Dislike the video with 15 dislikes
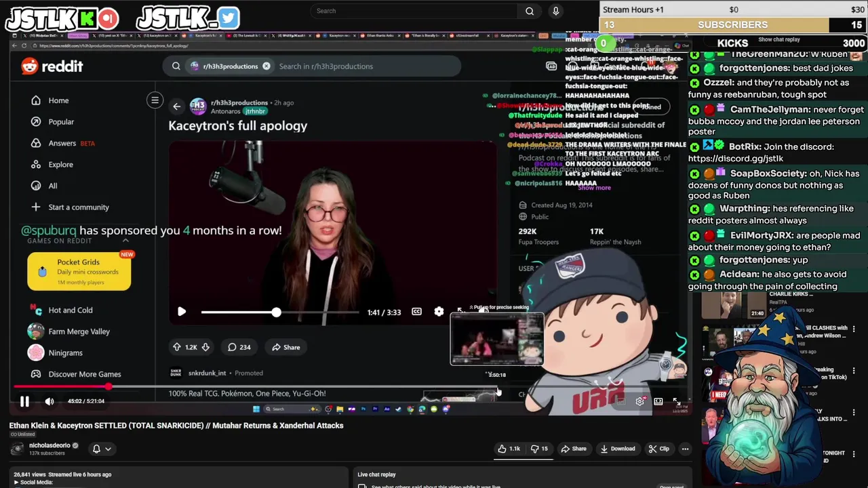868x488 pixels. (538, 449)
